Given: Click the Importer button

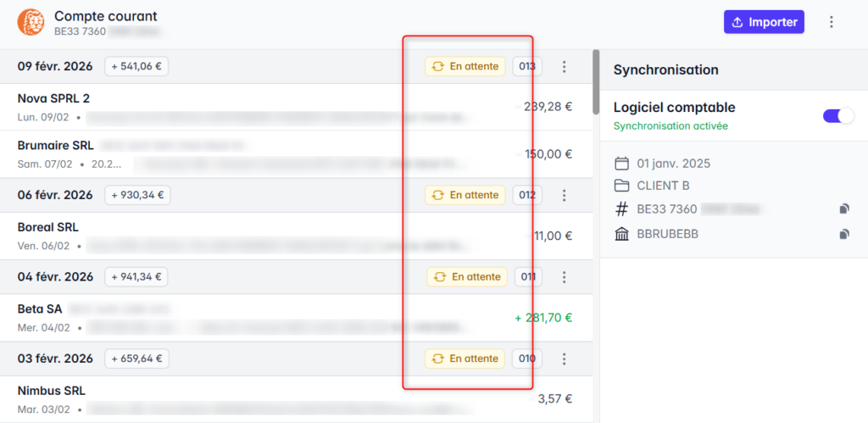Looking at the screenshot, I should pos(763,22).
